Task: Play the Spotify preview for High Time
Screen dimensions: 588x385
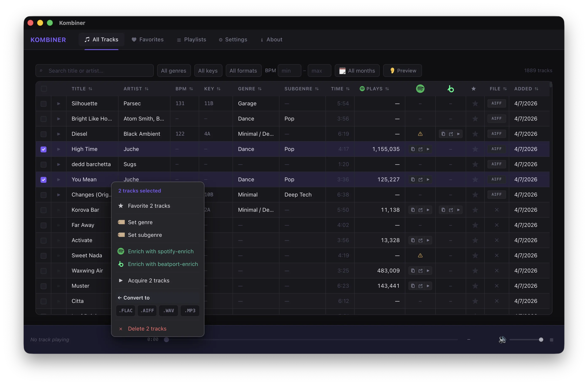Action: [428, 149]
